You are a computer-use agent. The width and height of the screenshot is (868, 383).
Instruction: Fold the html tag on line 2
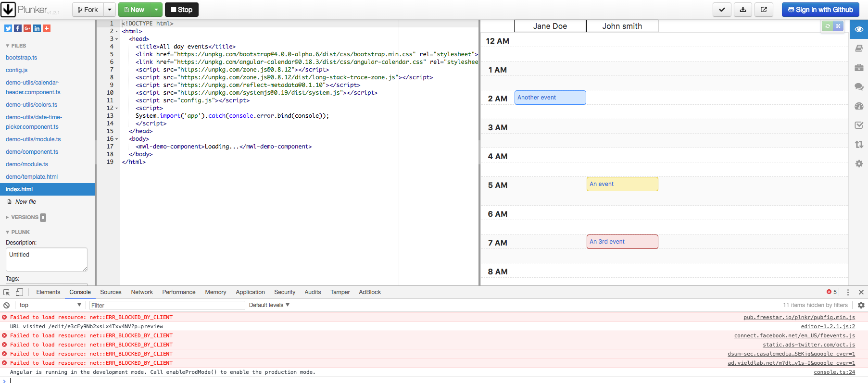[x=116, y=31]
